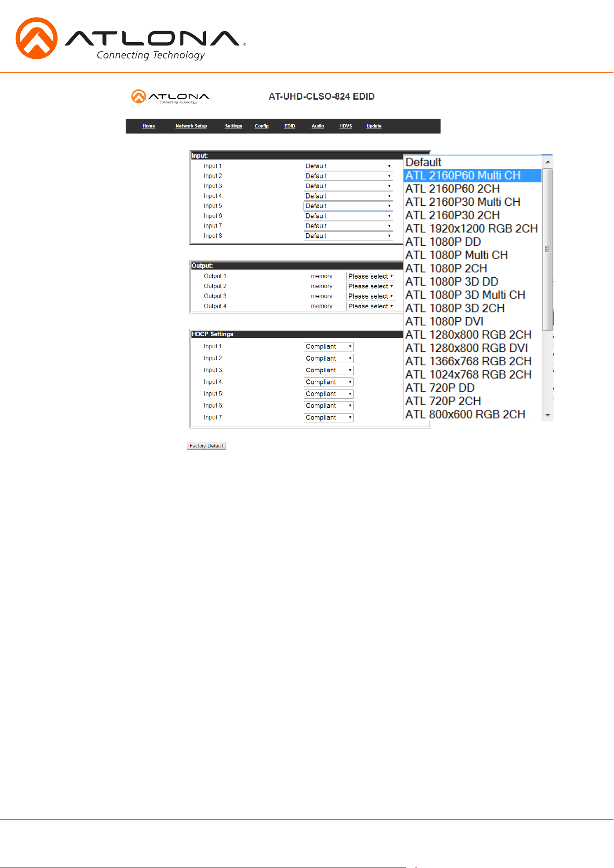The width and height of the screenshot is (614, 868).
Task: Open Input 6 EDID dropdown
Action: pyautogui.click(x=348, y=216)
